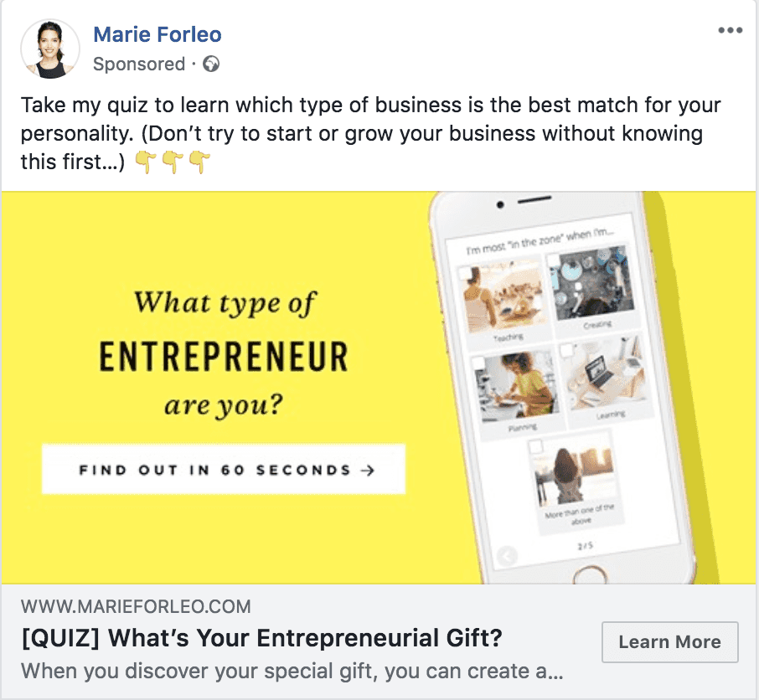Click the first pointing-down hand emoji
759x700 pixels.
(x=145, y=162)
